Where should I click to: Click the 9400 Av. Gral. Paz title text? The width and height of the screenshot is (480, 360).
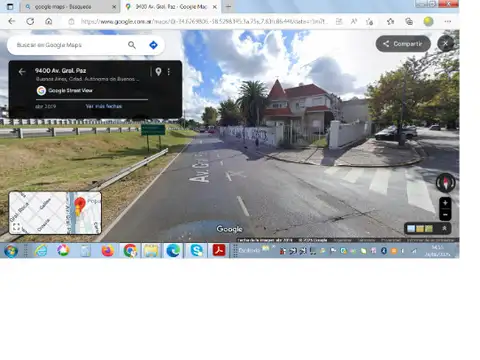click(x=60, y=70)
